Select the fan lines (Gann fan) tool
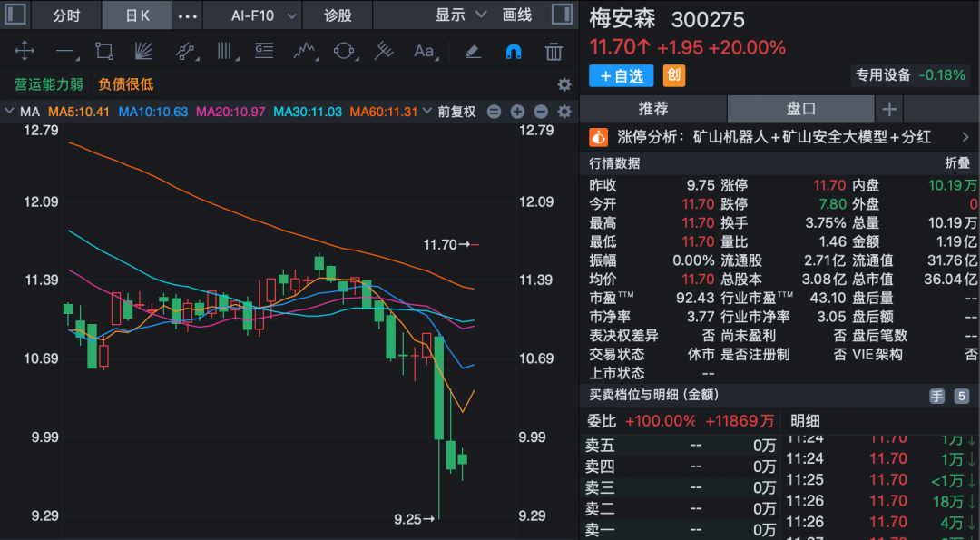980x540 pixels. [x=143, y=51]
